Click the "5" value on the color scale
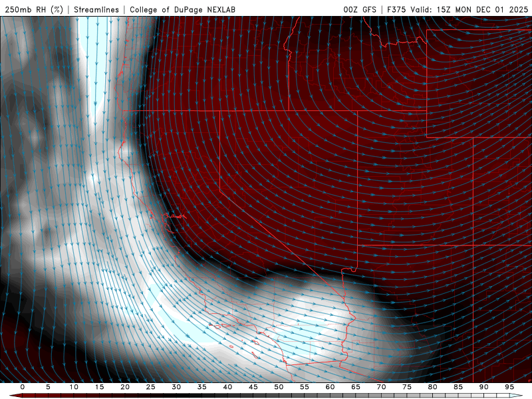Viewport: 532px width, 399px height. tap(48, 387)
